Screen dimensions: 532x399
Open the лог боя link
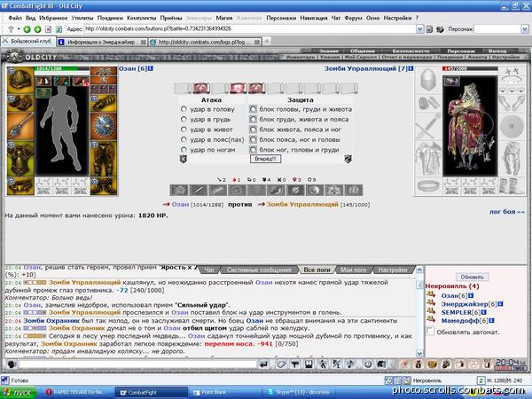(506, 212)
